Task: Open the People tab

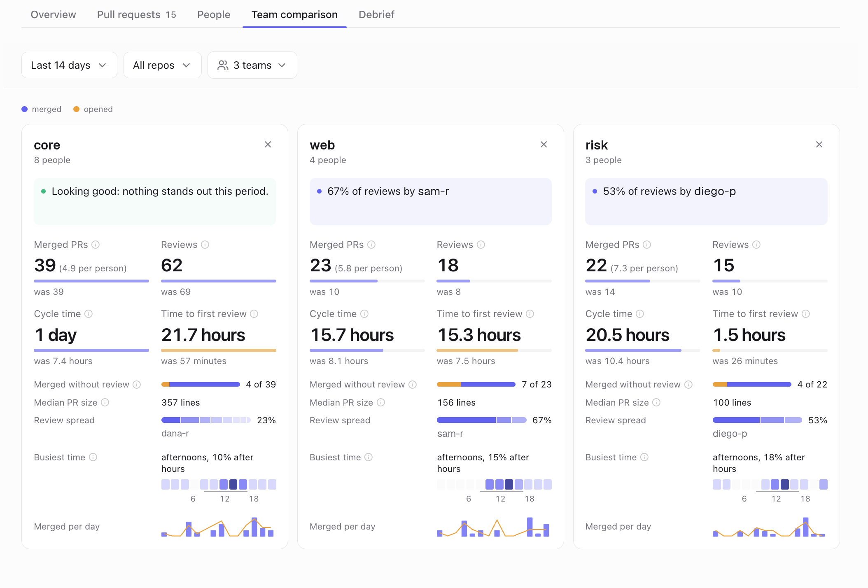Action: (x=214, y=14)
